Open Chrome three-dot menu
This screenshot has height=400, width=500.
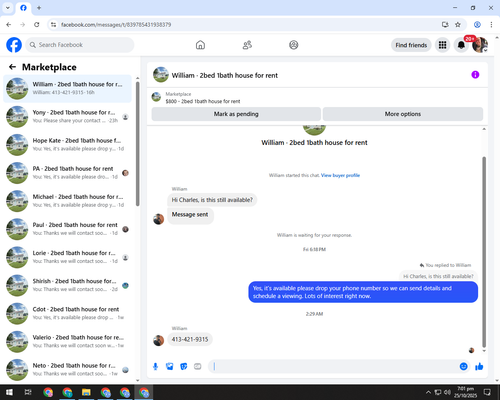[491, 25]
